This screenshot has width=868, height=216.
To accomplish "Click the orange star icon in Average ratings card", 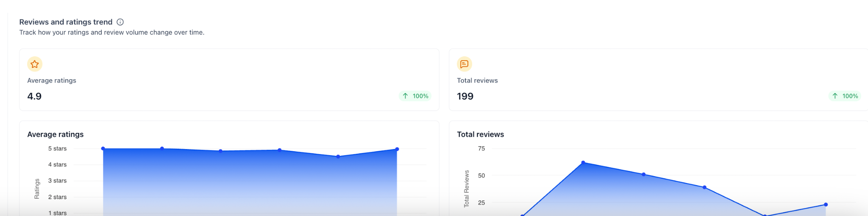I will click(x=35, y=64).
